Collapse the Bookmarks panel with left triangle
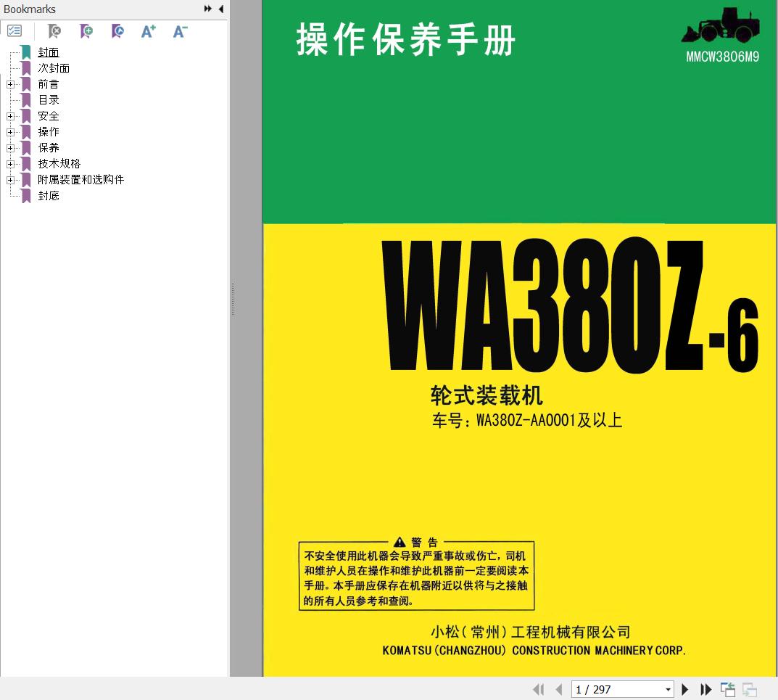 (221, 9)
